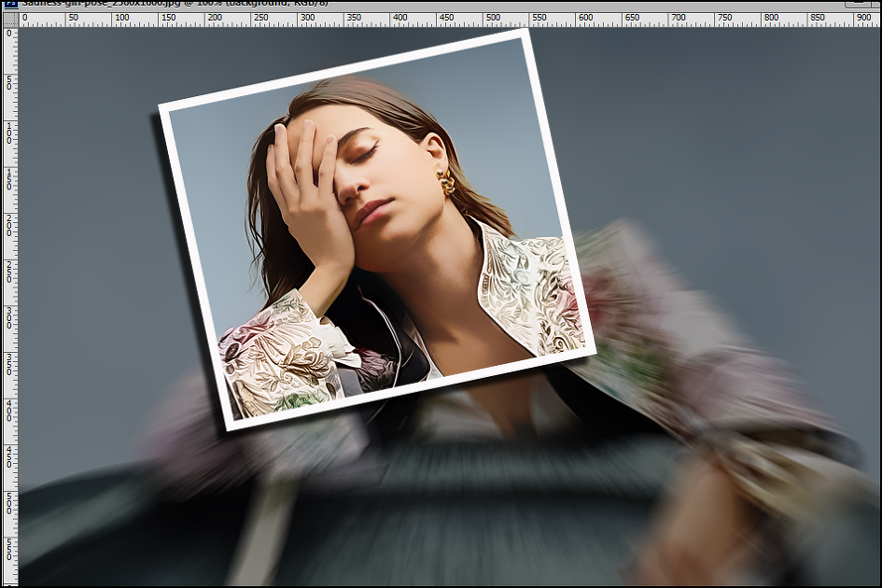Viewport: 882px width, 588px height.
Task: Click the ruler origin box at the rulers' corner
Action: 10,20
